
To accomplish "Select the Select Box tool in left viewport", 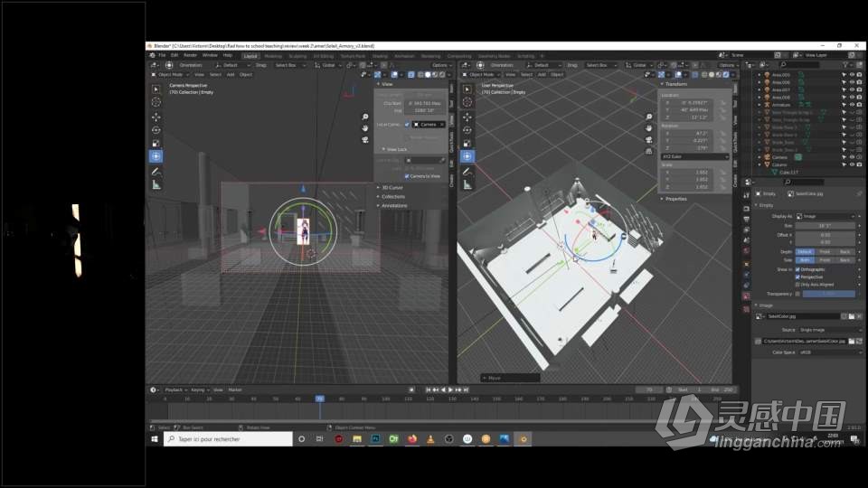I will point(156,89).
